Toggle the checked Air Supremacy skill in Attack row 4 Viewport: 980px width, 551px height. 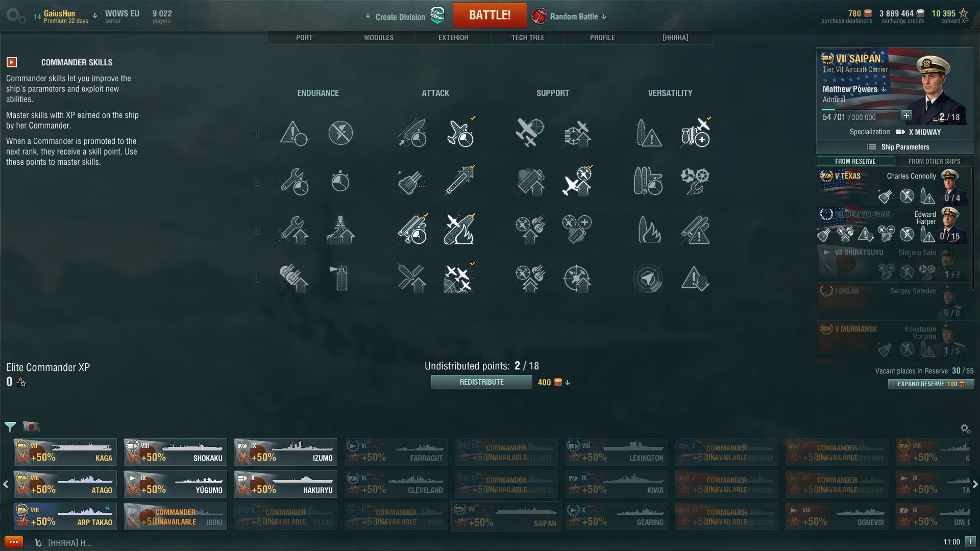point(458,279)
